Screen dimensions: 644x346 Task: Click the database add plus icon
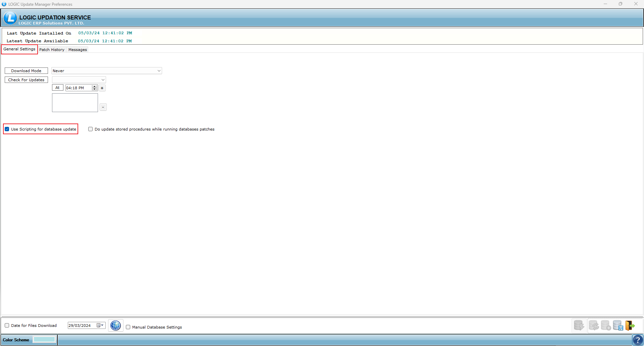(606, 325)
